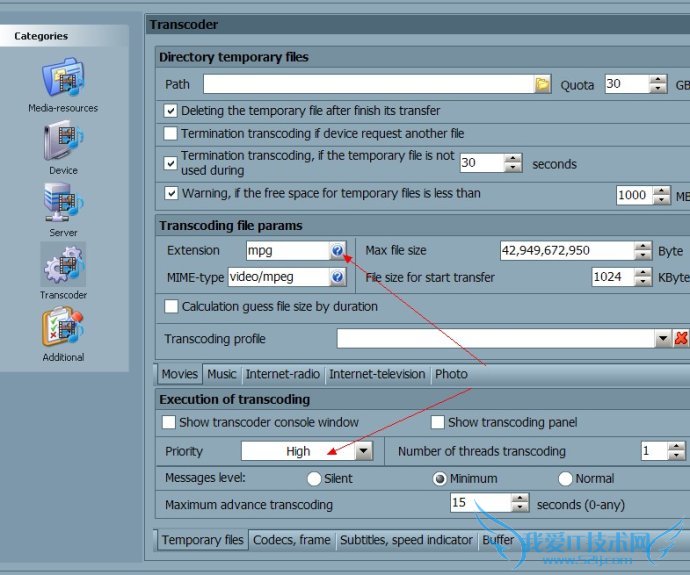Screen dimensions: 690x575
Task: Toggle deleting temporary file after transfer
Action: pos(170,111)
